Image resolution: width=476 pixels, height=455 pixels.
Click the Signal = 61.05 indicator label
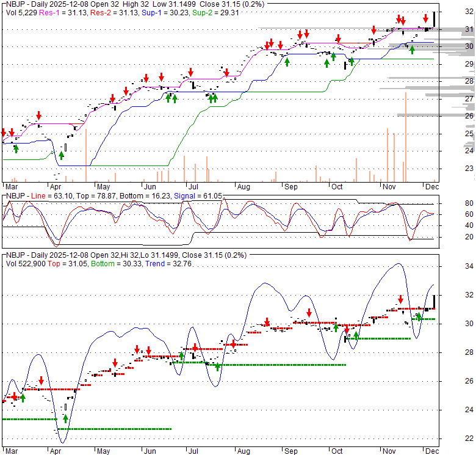(x=190, y=195)
